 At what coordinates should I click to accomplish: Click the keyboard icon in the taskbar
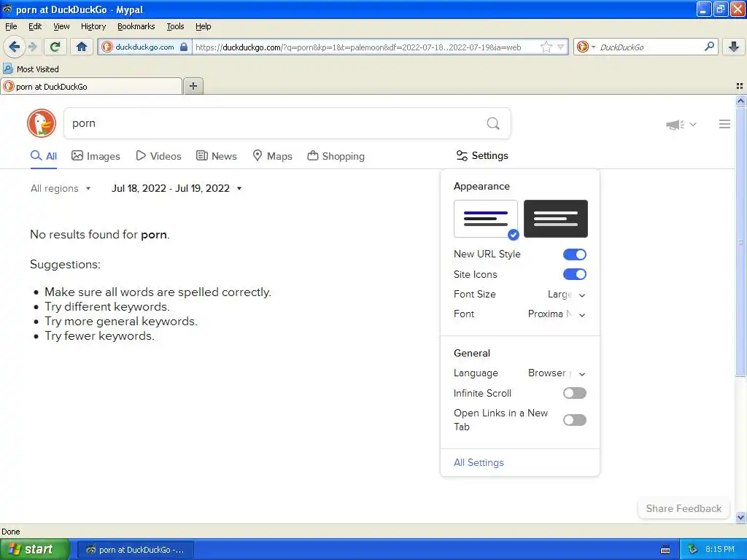(x=665, y=550)
